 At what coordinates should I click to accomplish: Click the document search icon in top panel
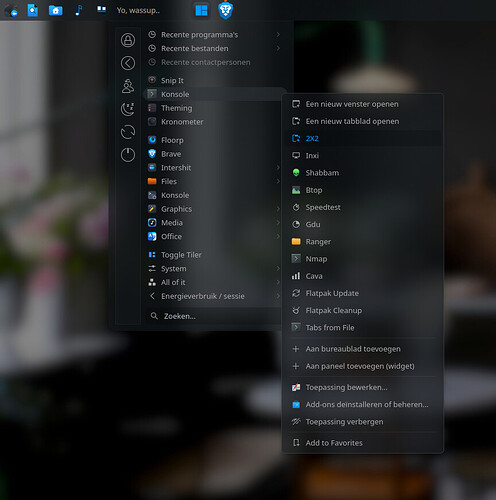pos(33,10)
